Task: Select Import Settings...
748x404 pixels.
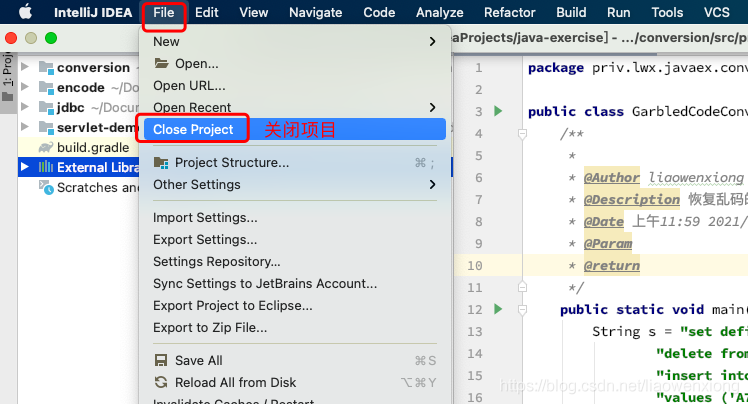Action: pos(295,218)
